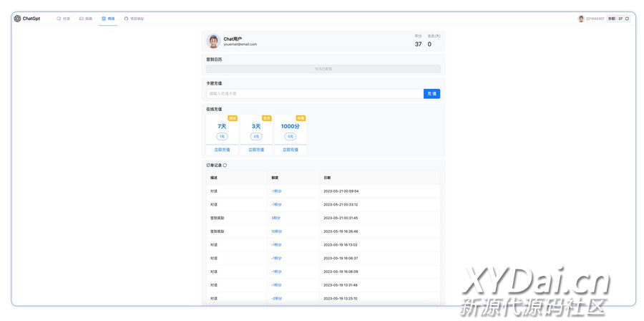
Task: Click the large Chat用户 profile avatar
Action: (x=213, y=41)
